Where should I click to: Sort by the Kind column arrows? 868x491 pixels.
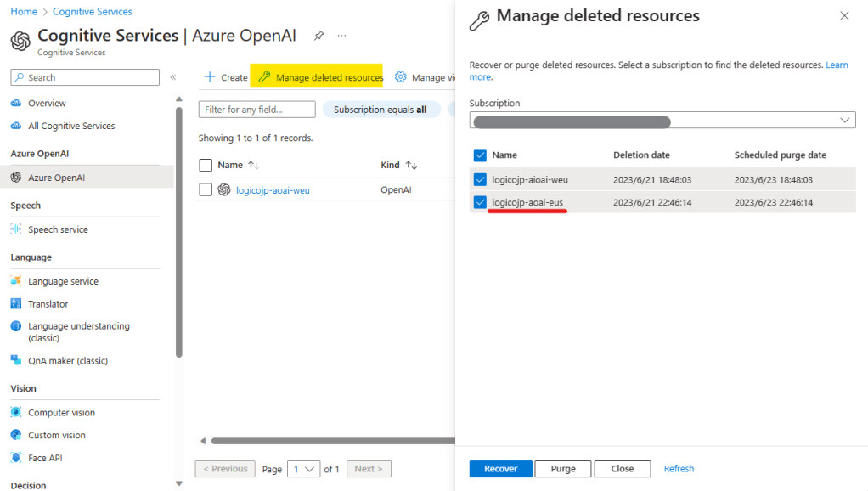tap(411, 165)
